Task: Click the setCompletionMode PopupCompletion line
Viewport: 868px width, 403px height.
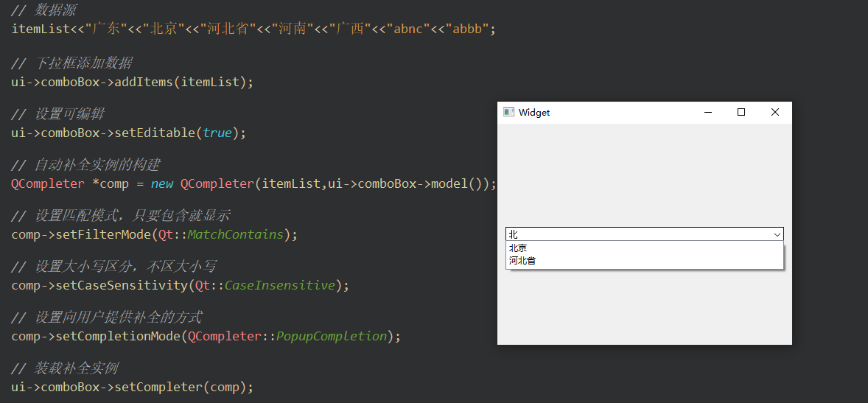Action: click(206, 337)
